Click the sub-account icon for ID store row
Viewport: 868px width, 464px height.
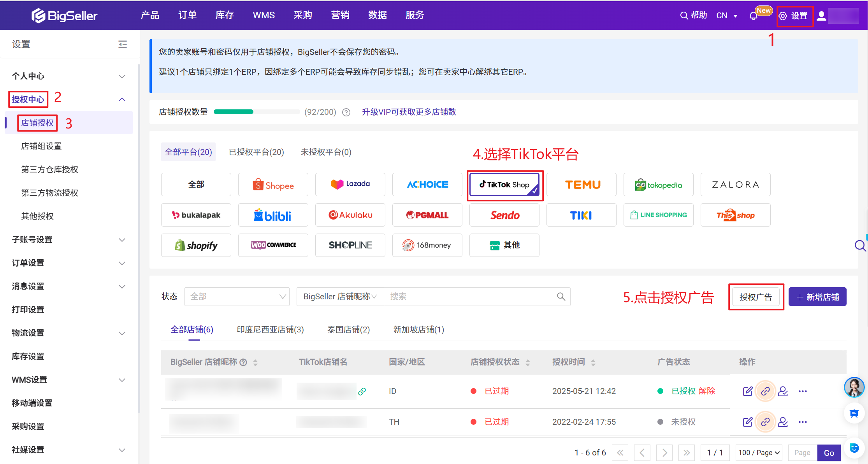[x=783, y=391]
